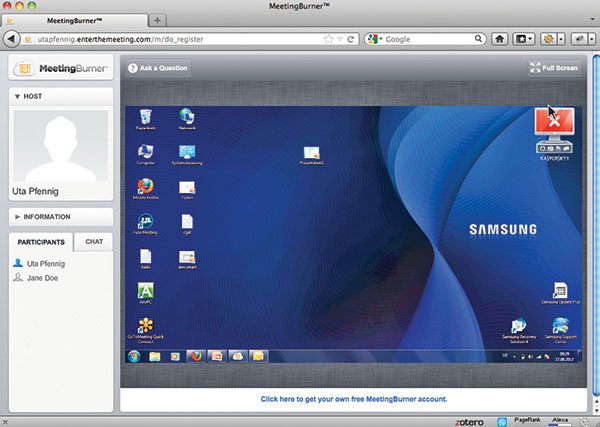
Task: Click the Uta Pfennig participant icon
Action: [x=18, y=262]
